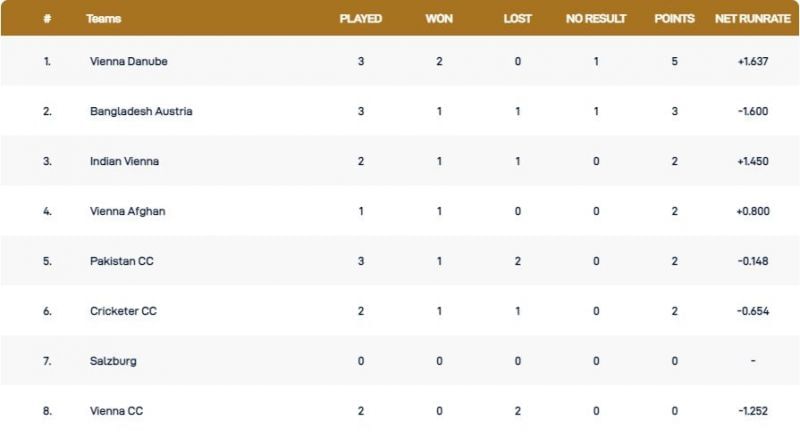The image size is (800, 437).
Task: Click the NET RUNRATE column header
Action: tap(752, 19)
